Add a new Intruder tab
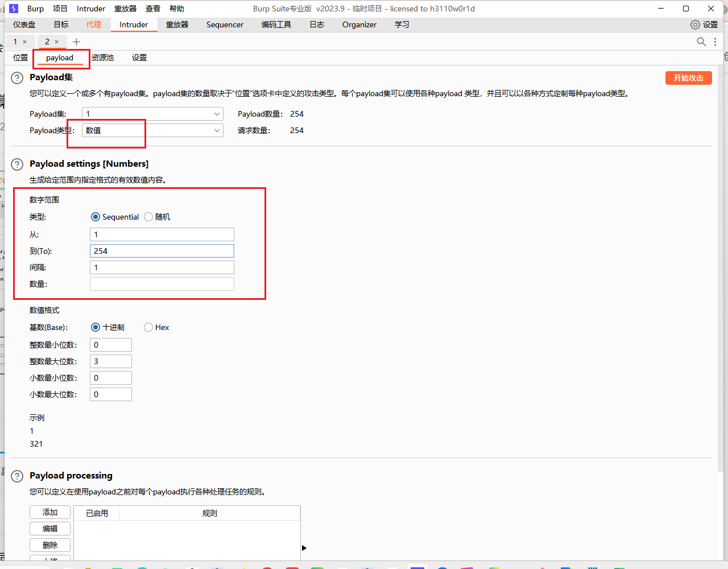The height and width of the screenshot is (569, 728). coord(77,42)
